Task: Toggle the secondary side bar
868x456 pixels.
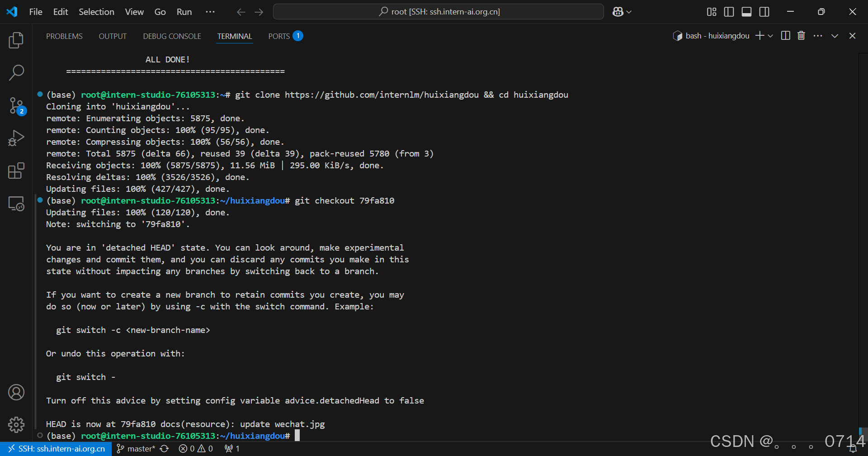Action: pyautogui.click(x=764, y=12)
